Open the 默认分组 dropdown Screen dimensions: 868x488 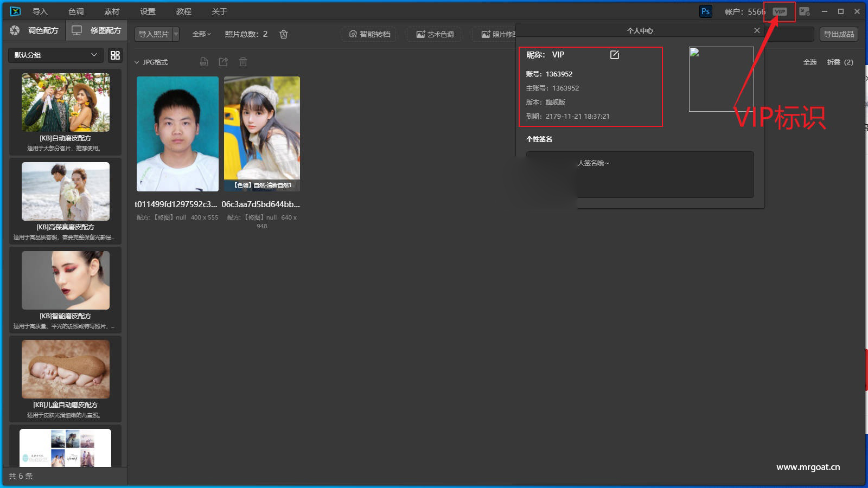(54, 55)
